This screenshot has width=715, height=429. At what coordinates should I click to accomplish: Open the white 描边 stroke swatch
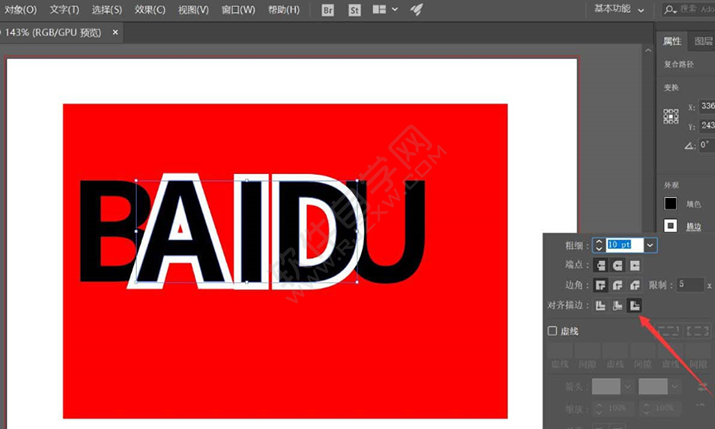670,225
